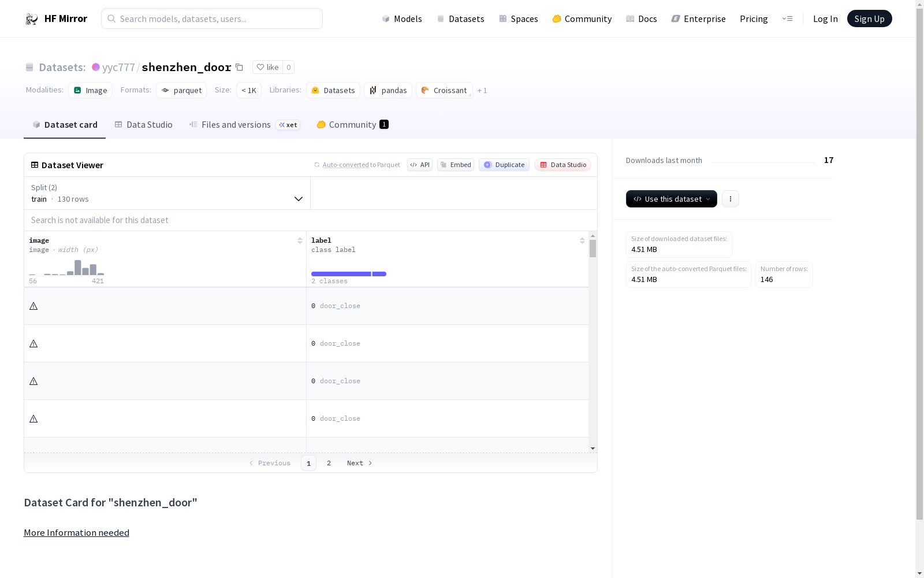Image resolution: width=924 pixels, height=578 pixels.
Task: Click the API button
Action: pyautogui.click(x=420, y=165)
